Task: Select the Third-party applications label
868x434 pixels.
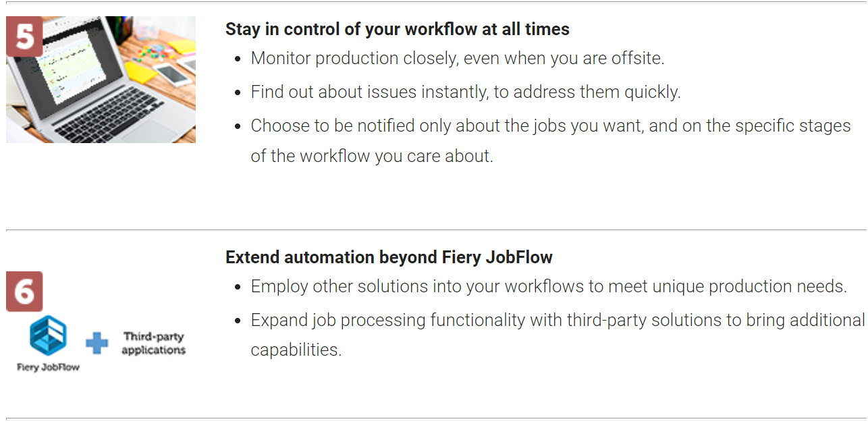Action: 154,343
